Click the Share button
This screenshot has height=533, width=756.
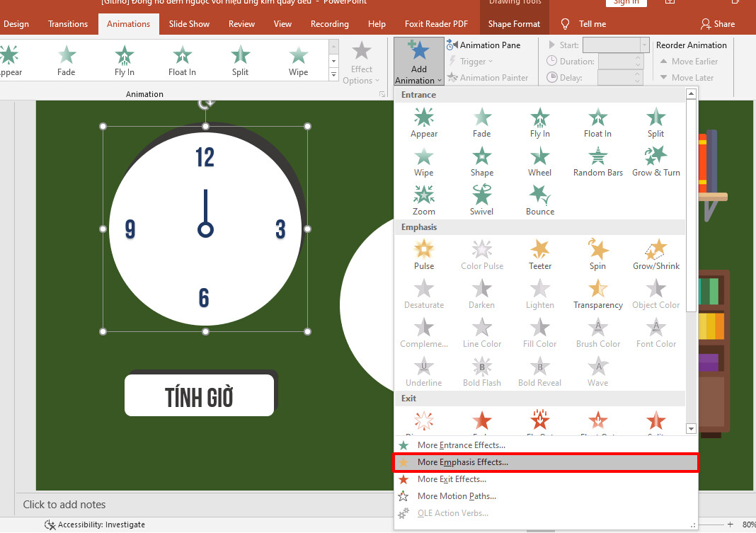[718, 23]
